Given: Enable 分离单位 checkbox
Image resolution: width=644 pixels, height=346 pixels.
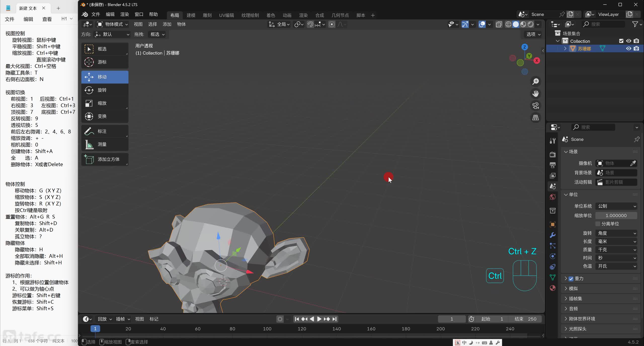Looking at the screenshot, I should [x=598, y=224].
